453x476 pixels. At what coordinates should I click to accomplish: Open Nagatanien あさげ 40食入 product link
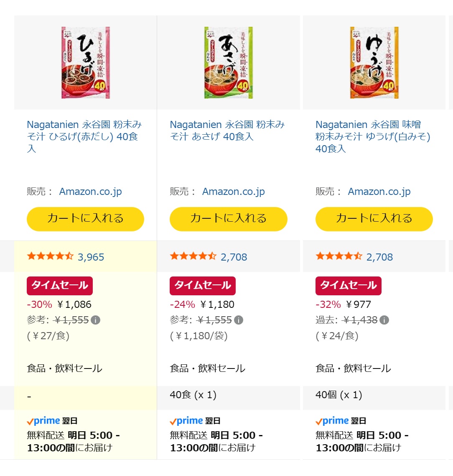[227, 131]
